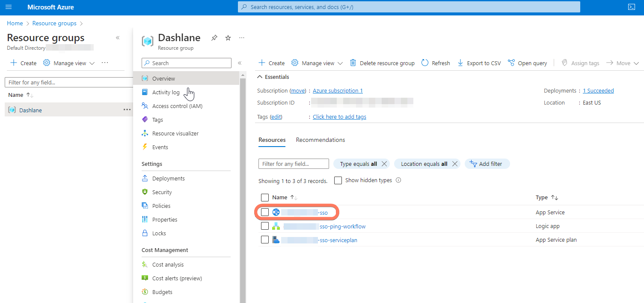Launch Cloud Shell from the top bar
The height and width of the screenshot is (303, 644).
(631, 7)
